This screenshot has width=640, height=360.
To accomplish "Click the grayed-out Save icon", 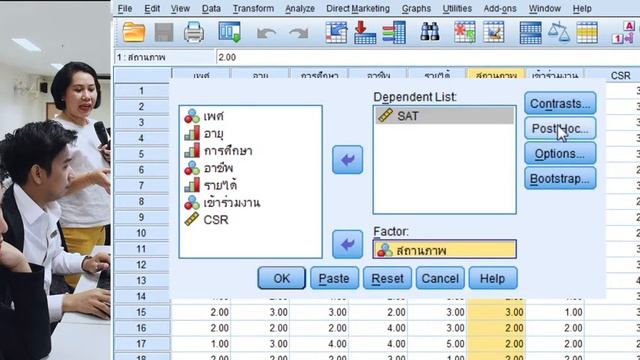I will (x=164, y=32).
